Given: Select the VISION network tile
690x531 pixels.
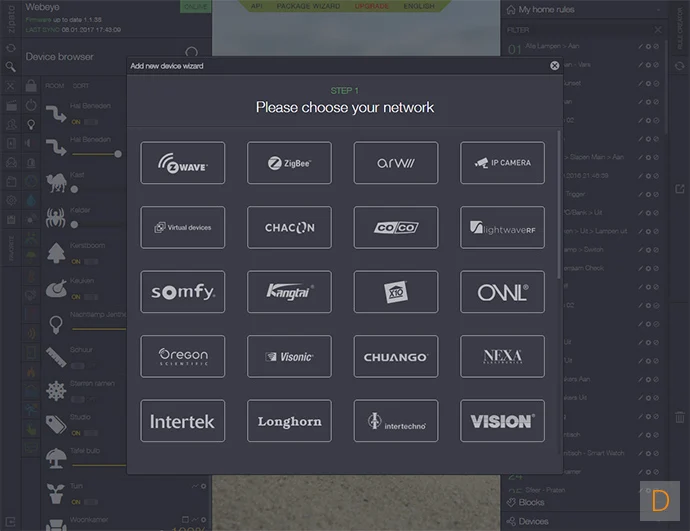Looking at the screenshot, I should [x=502, y=421].
